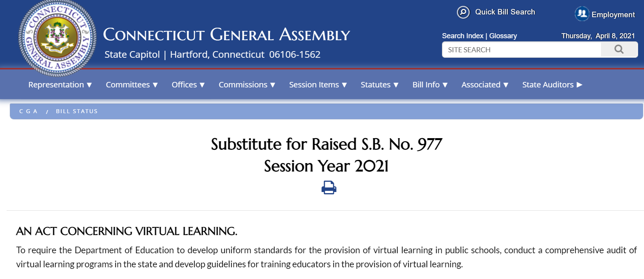Open the Associated menu
Screen dimensions: 644x279
tap(485, 85)
